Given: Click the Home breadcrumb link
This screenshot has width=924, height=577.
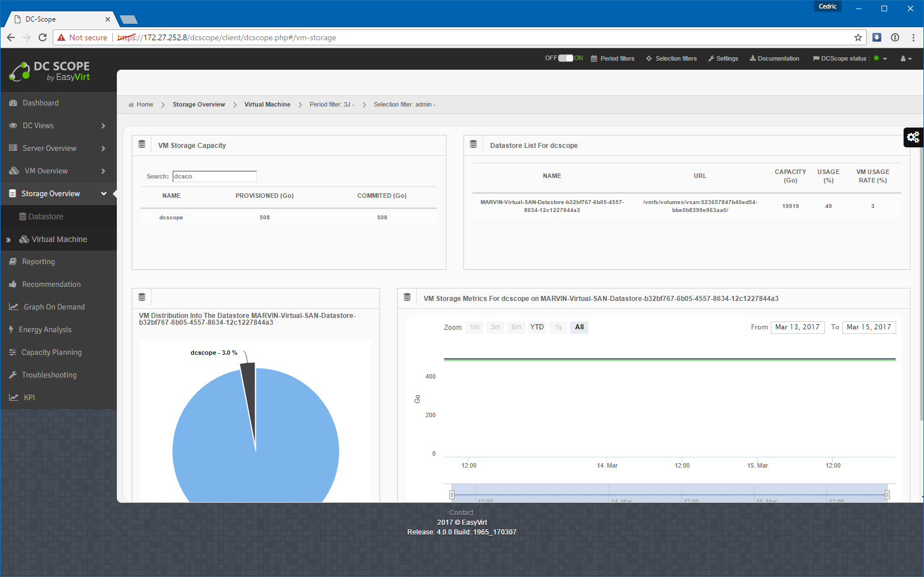Looking at the screenshot, I should (145, 105).
